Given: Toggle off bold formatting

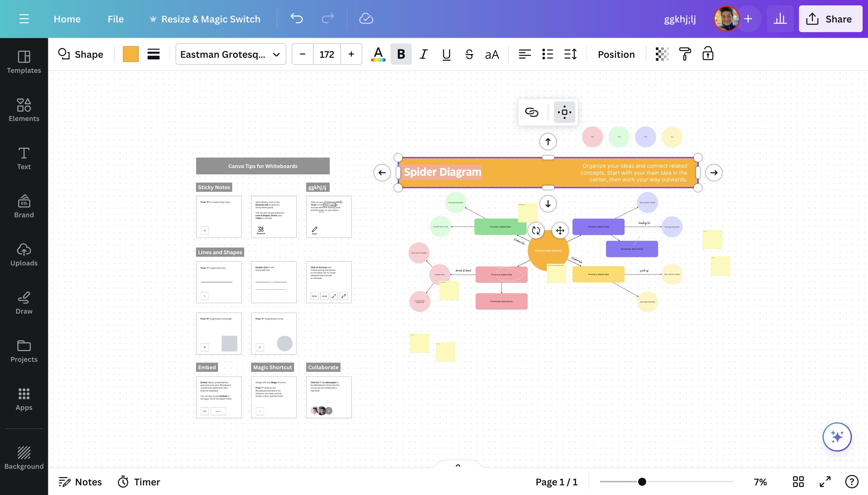Looking at the screenshot, I should [x=401, y=54].
